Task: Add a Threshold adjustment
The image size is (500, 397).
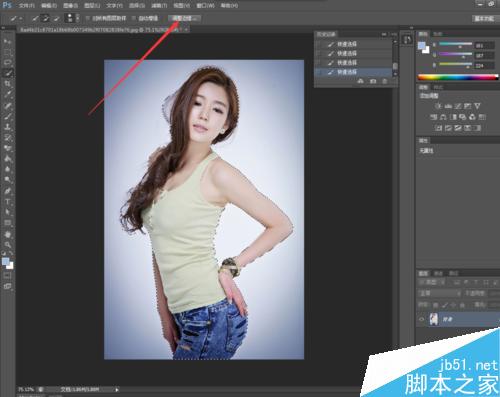Action: coord(458,128)
